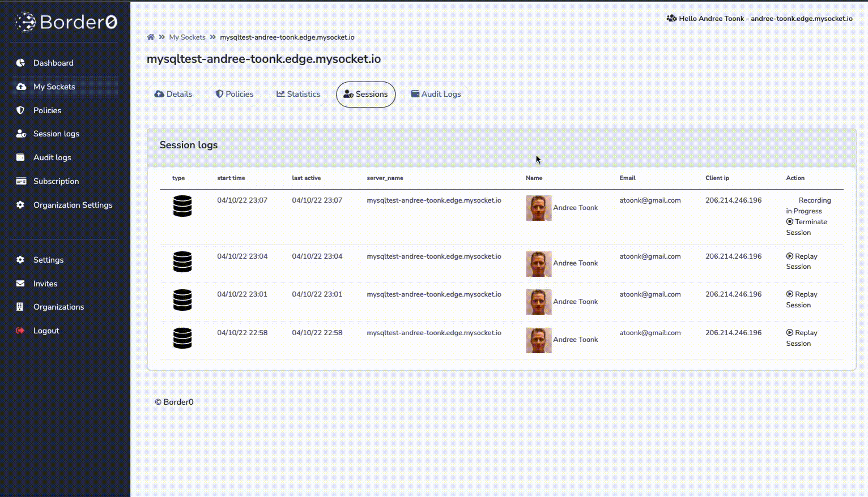868x497 pixels.
Task: Switch to the Policies tab
Action: coord(235,94)
